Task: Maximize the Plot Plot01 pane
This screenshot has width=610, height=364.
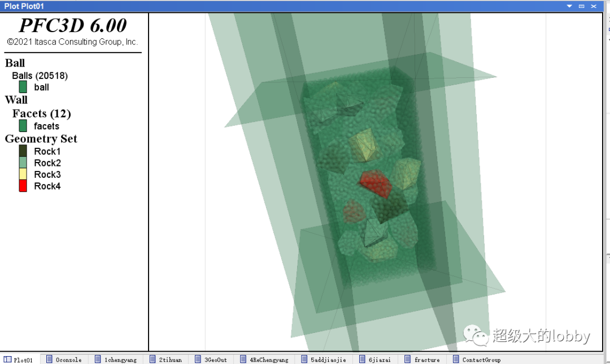Action: [581, 6]
